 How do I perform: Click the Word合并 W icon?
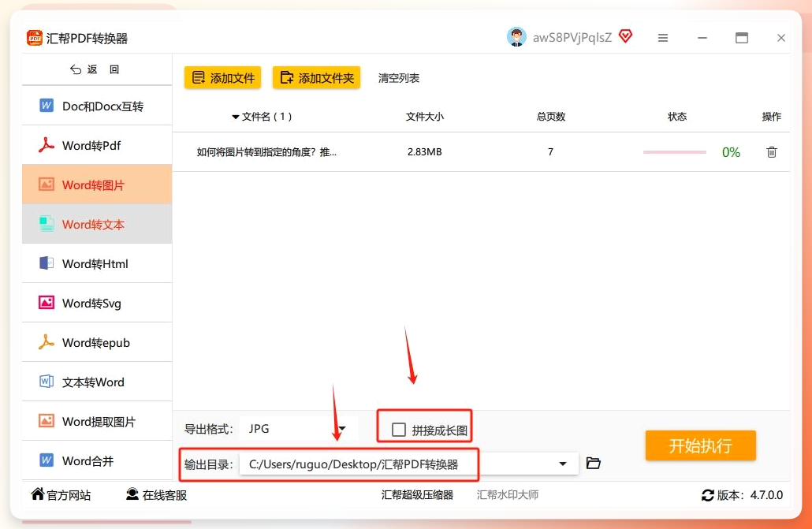[47, 460]
